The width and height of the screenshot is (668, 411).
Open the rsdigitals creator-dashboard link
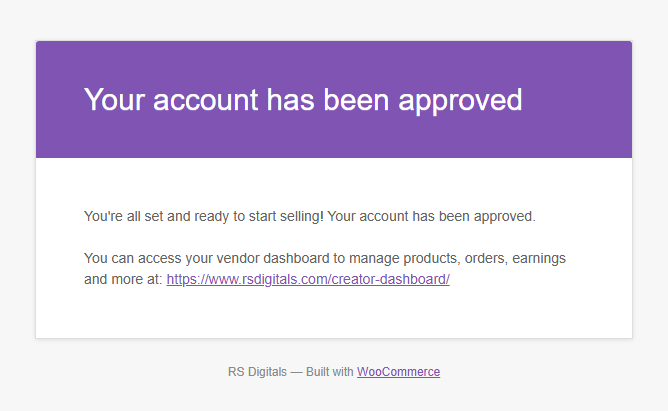click(x=308, y=279)
